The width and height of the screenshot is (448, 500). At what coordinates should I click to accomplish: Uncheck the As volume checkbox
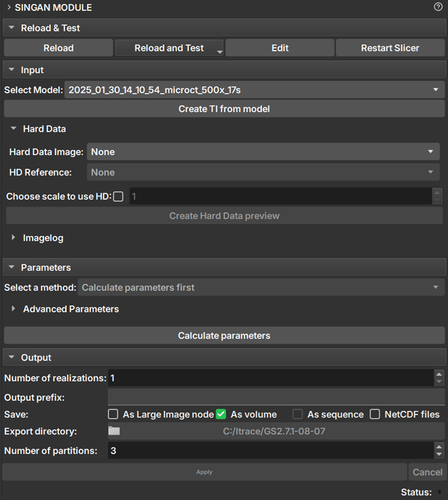(221, 414)
